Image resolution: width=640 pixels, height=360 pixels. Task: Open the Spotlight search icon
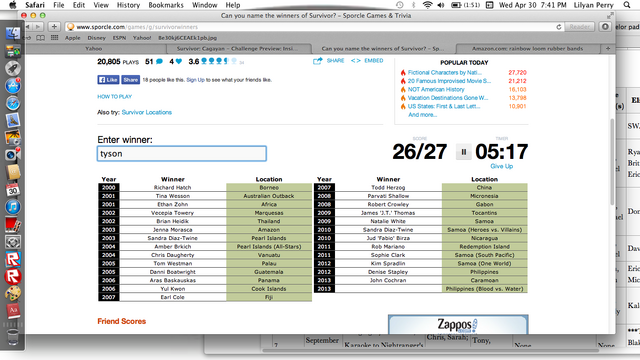pyautogui.click(x=627, y=5)
